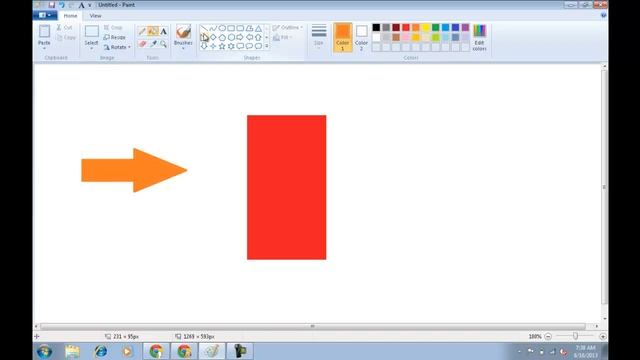640x360 pixels.
Task: Expand the Shapes gallery more arrow
Action: coord(267,46)
